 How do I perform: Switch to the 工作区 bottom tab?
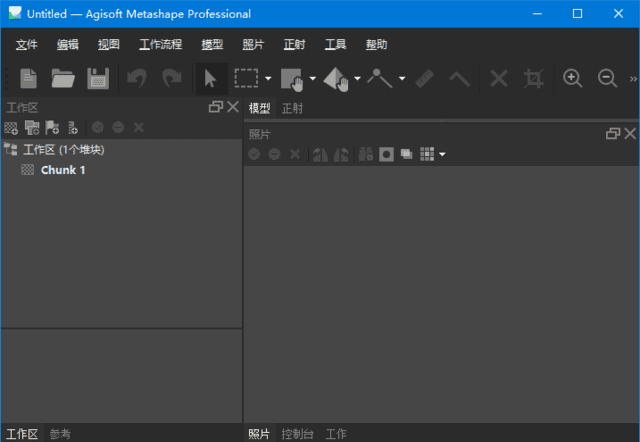coord(22,433)
